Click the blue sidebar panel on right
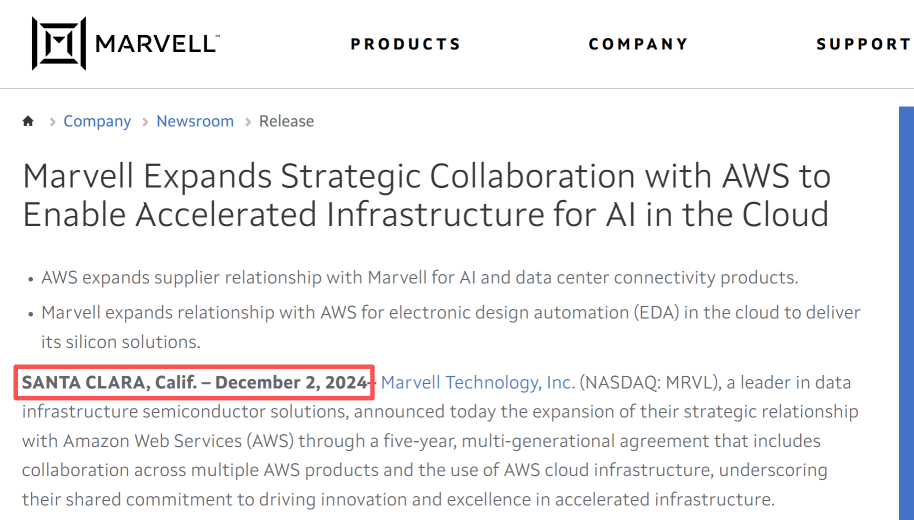The height and width of the screenshot is (520, 914). (906, 313)
